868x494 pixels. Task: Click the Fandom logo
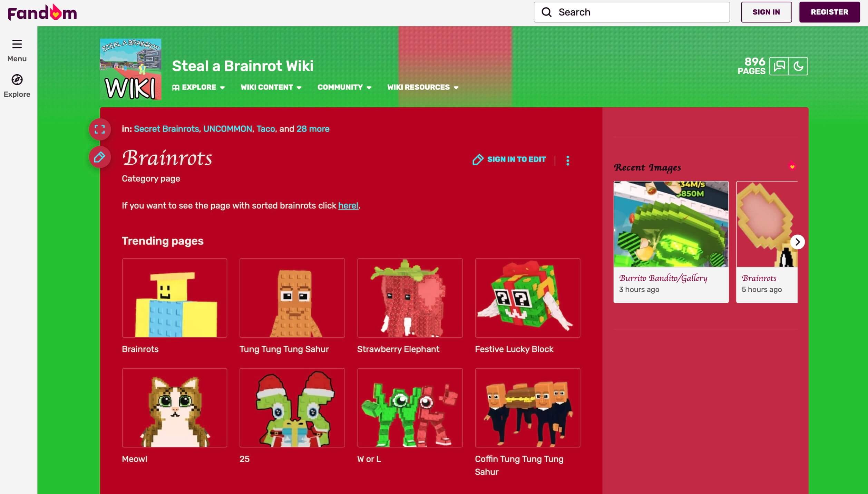click(42, 12)
